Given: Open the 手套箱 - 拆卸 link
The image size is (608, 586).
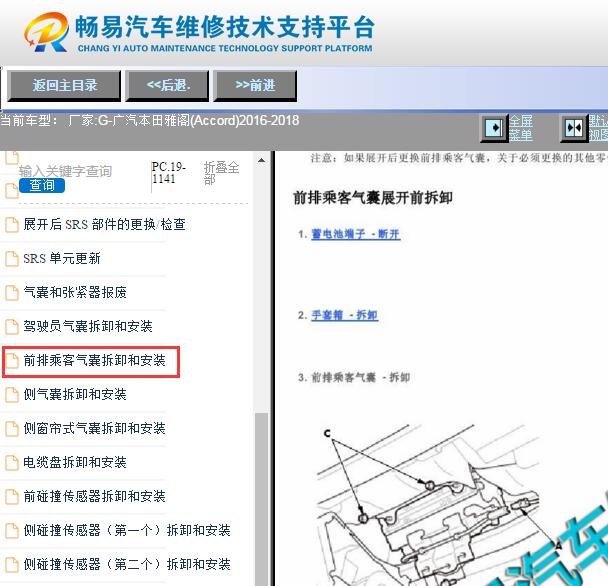Looking at the screenshot, I should coord(344,315).
